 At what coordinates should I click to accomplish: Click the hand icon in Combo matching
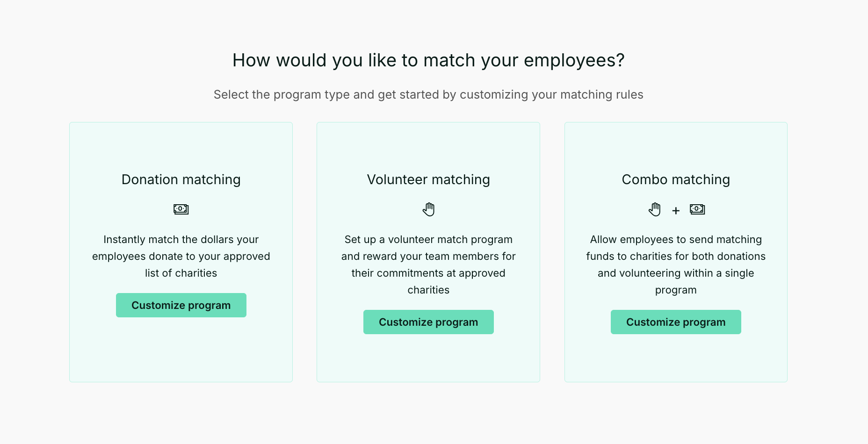pos(655,209)
